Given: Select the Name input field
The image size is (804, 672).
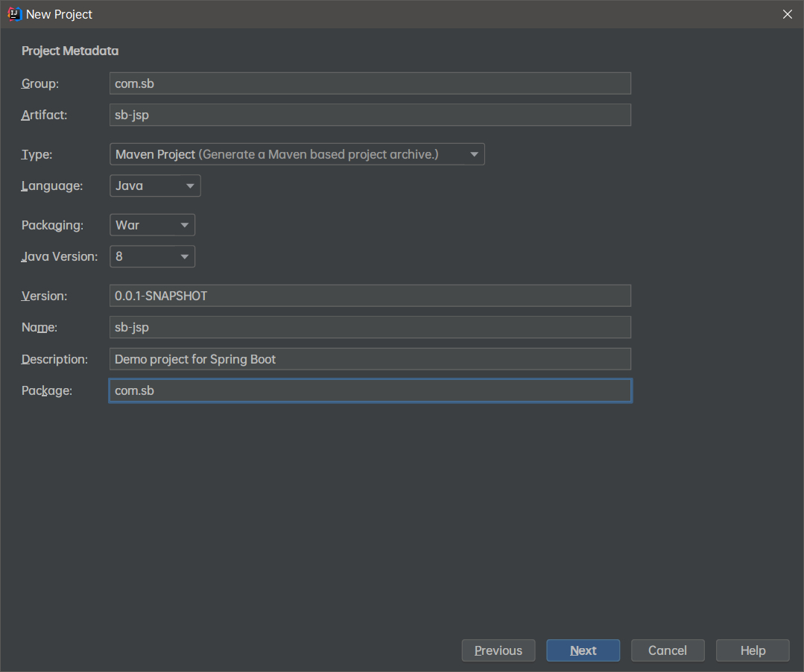Looking at the screenshot, I should click(x=370, y=327).
